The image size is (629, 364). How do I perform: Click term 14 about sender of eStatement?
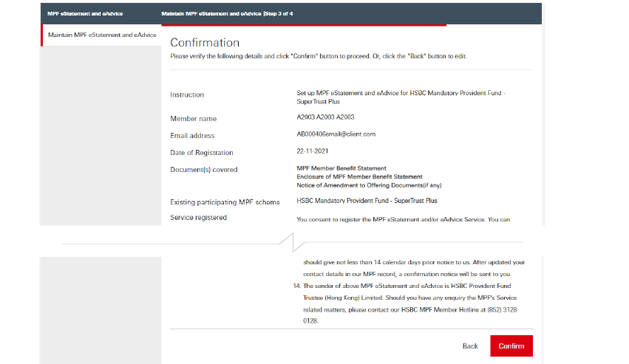pos(405,303)
